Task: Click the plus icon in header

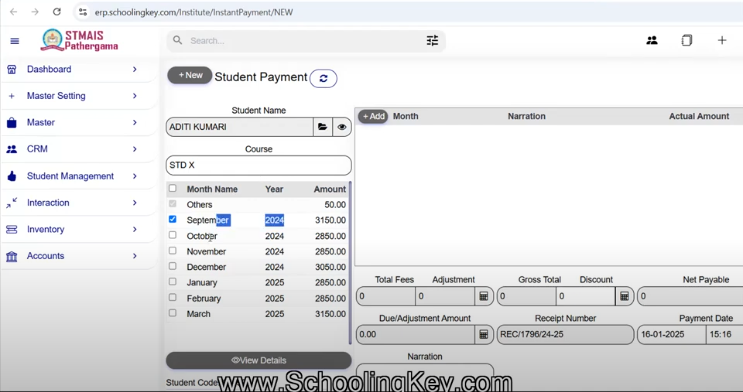Action: (x=722, y=40)
